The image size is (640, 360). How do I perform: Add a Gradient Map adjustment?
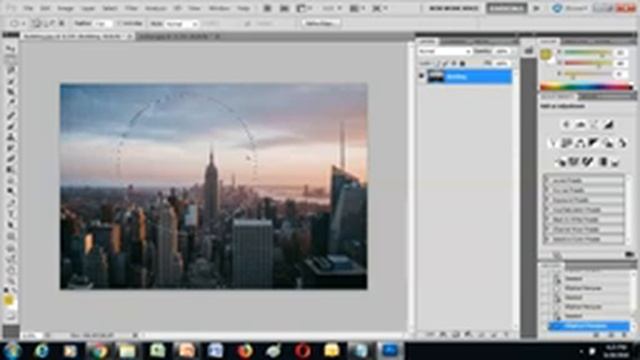tap(602, 162)
